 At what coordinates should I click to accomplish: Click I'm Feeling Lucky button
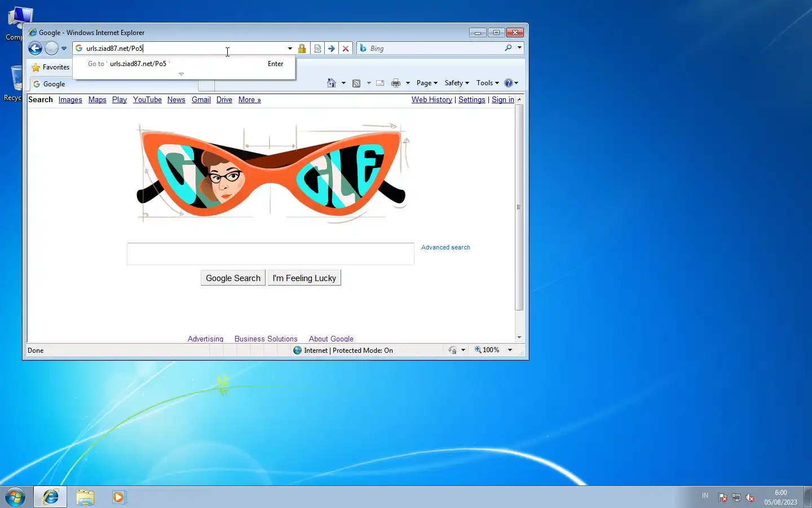tap(304, 278)
